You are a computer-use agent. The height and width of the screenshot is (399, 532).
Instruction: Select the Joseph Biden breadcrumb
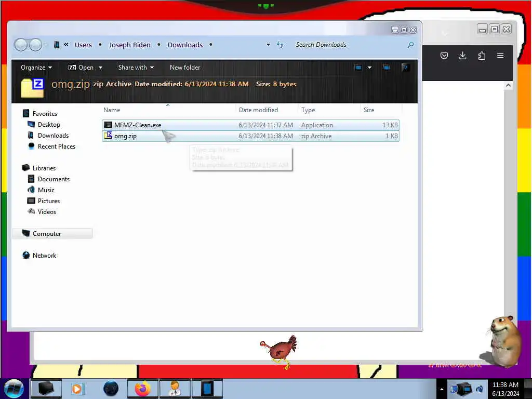tap(129, 45)
